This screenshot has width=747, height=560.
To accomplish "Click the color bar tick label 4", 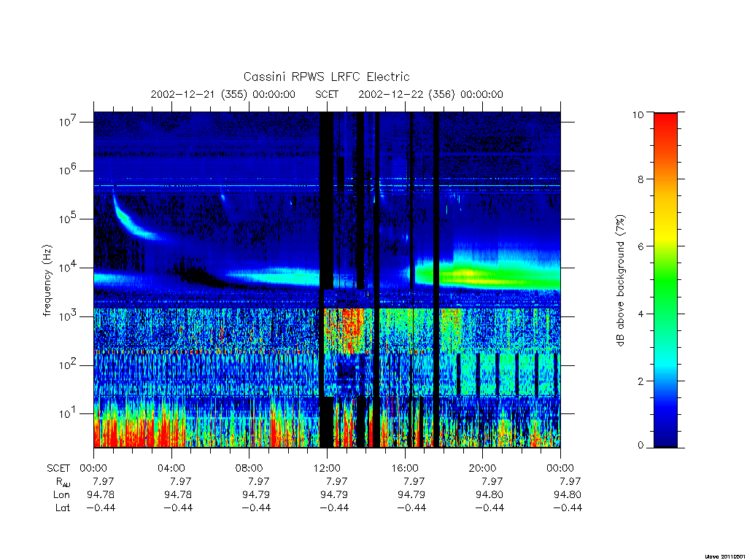I will pos(640,314).
